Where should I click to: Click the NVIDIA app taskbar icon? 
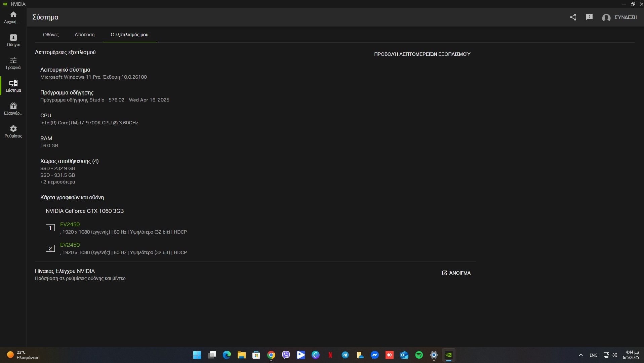[x=448, y=355]
